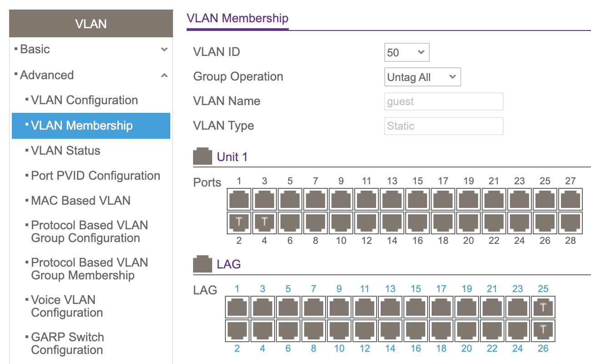Viewport: 591px width, 364px height.
Task: Open the VLAN ID dropdown
Action: click(407, 53)
